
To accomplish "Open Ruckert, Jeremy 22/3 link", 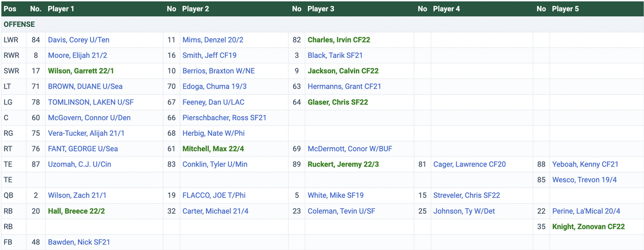I will click(343, 164).
